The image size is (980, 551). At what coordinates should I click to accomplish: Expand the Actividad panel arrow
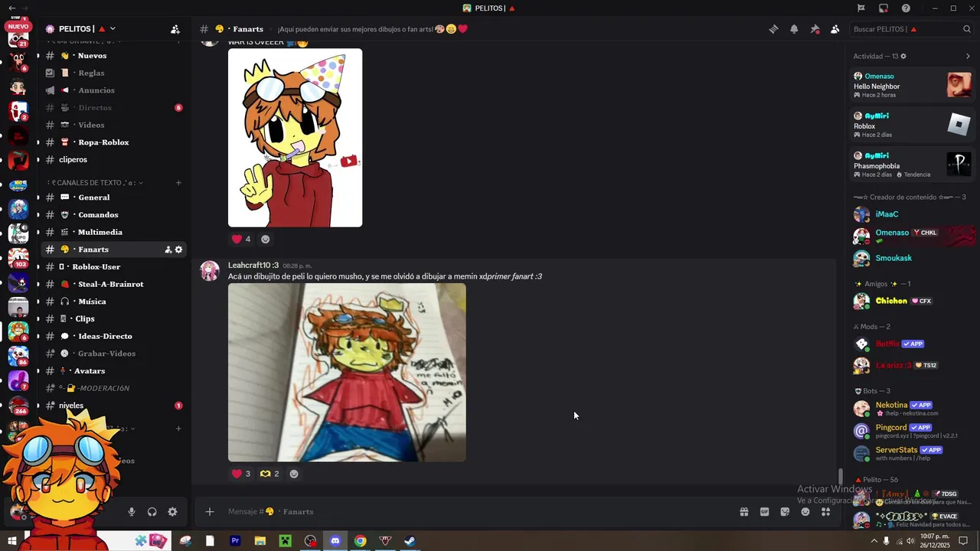[968, 57]
